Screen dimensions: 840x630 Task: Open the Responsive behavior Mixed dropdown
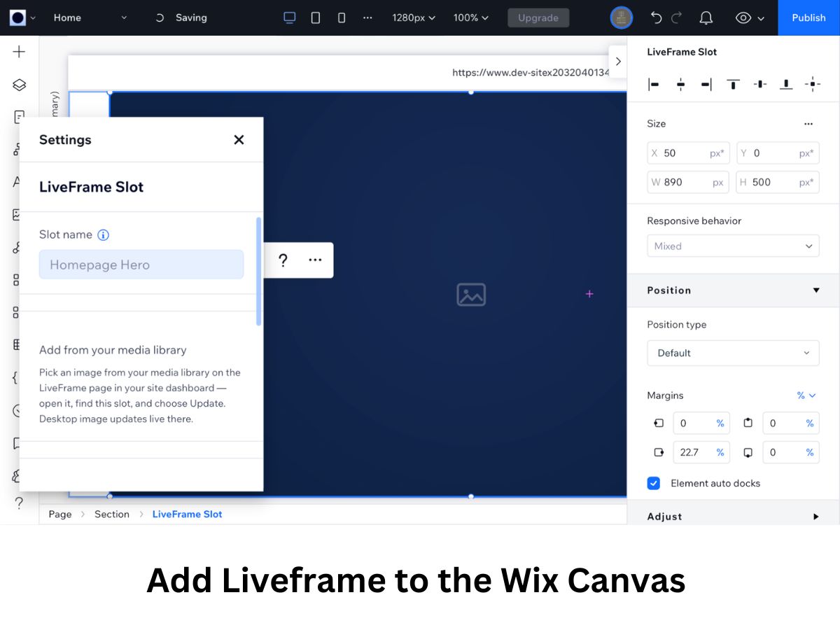pos(733,246)
